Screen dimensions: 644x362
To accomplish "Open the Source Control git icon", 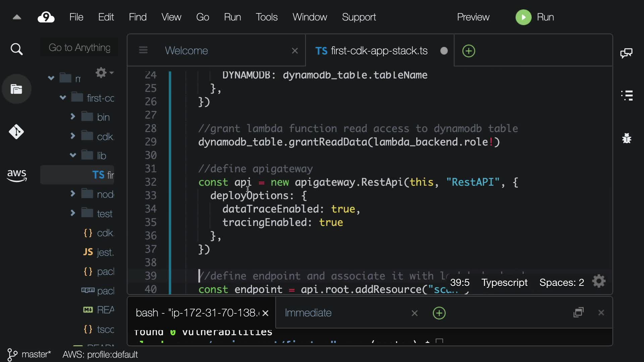I will pyautogui.click(x=16, y=132).
